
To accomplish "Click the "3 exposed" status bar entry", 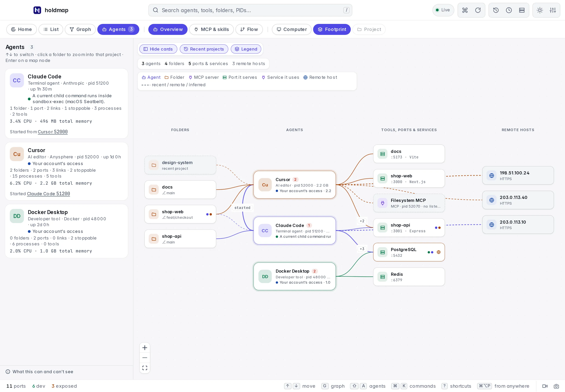I will [64, 386].
